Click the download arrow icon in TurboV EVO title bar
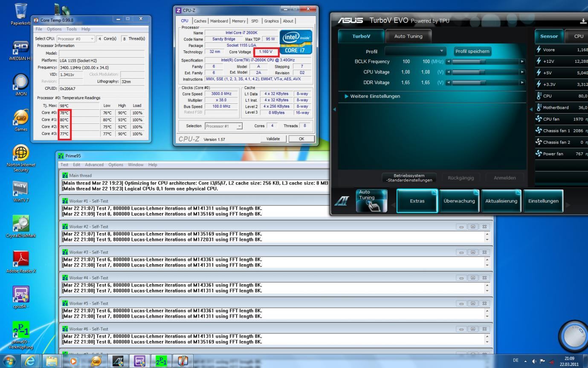This screenshot has height=368, width=588. [583, 20]
